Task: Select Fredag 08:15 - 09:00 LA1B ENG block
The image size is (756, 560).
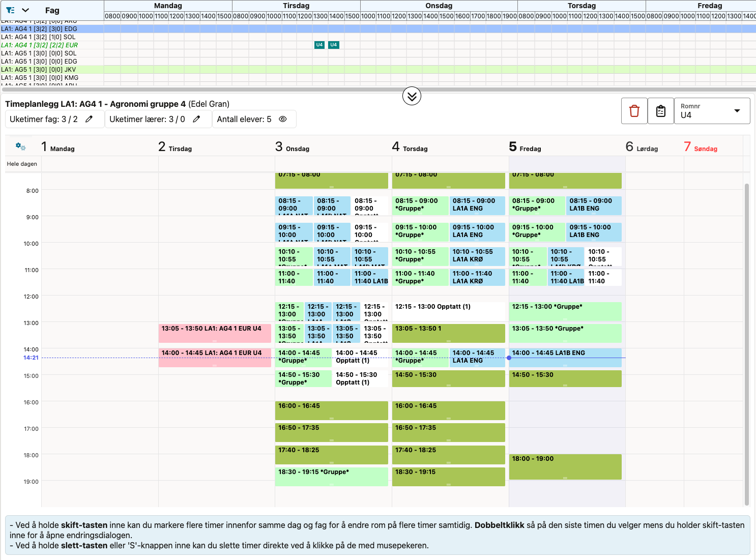Action: pyautogui.click(x=594, y=205)
